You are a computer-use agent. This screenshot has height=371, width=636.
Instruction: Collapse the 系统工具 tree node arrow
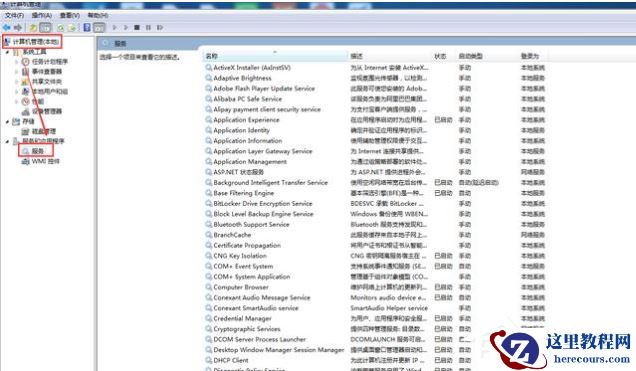pos(7,52)
